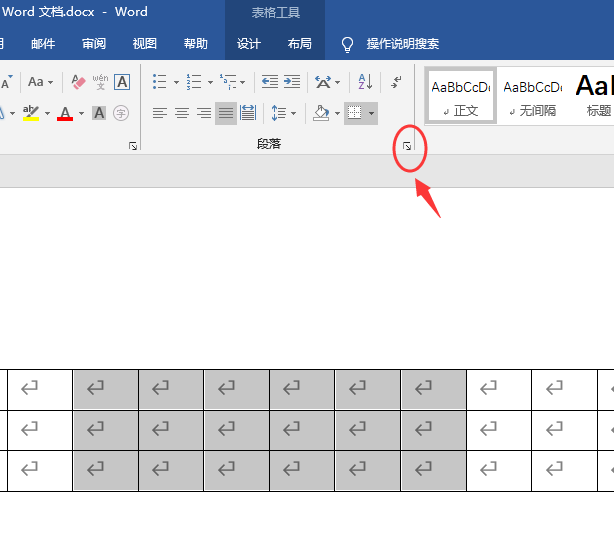Click the bullet list icon
614x547 pixels.
(160, 82)
